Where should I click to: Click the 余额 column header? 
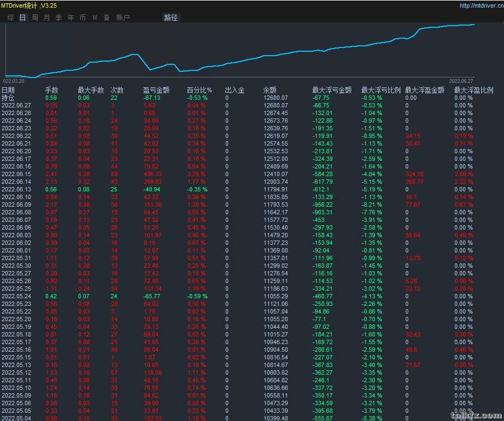[x=269, y=90]
